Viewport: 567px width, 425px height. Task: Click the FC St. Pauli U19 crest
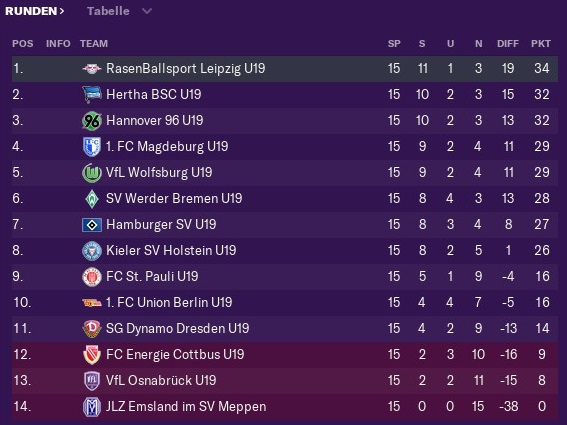[x=91, y=277]
